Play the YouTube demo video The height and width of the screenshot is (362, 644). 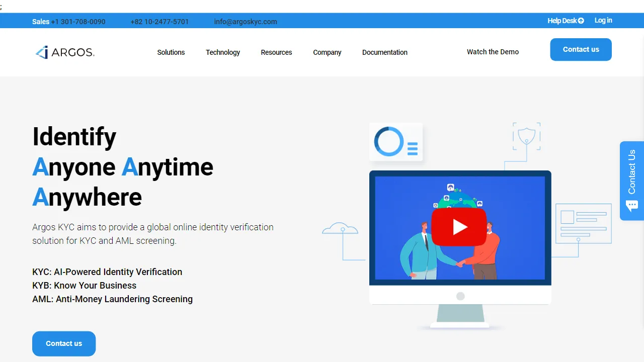tap(459, 227)
